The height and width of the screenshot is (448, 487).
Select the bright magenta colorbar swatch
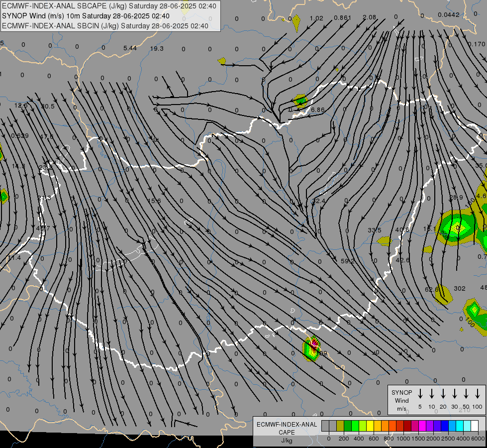pyautogui.click(x=423, y=426)
